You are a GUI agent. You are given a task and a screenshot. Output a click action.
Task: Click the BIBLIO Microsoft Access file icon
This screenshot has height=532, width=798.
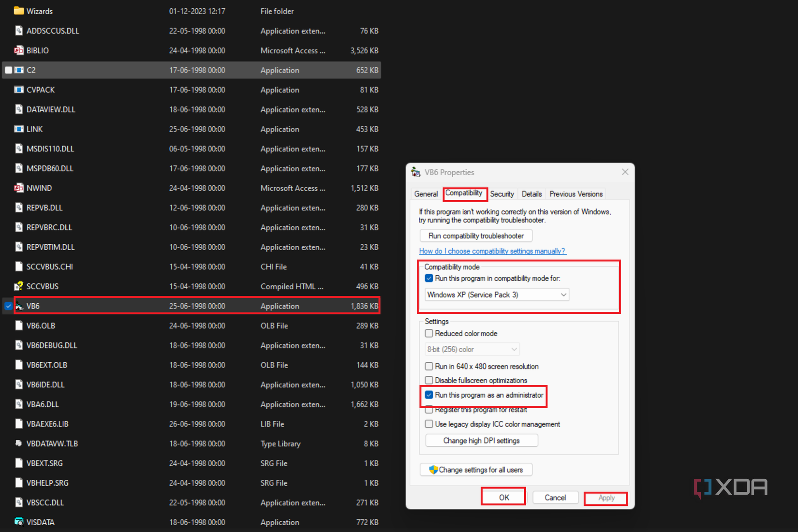pyautogui.click(x=19, y=50)
